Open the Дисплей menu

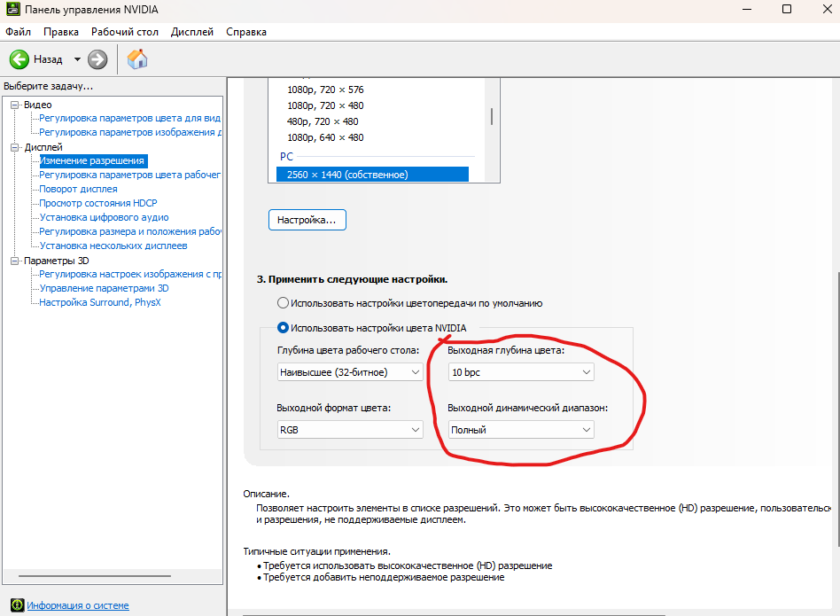pyautogui.click(x=191, y=32)
